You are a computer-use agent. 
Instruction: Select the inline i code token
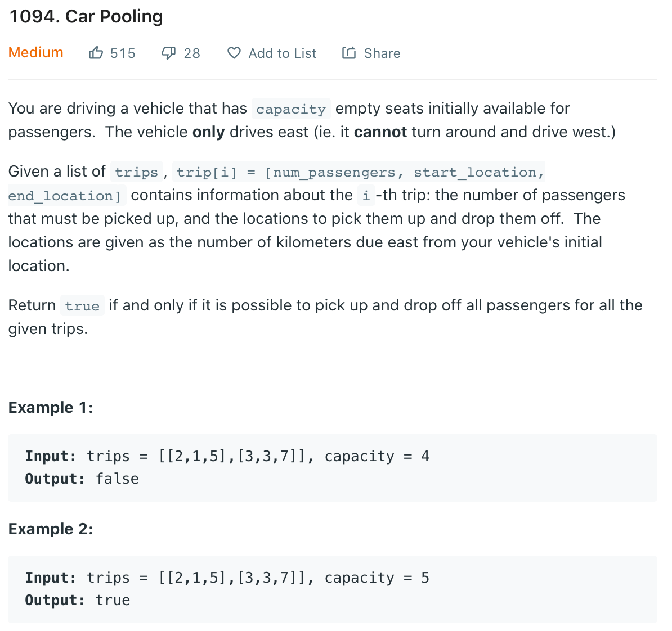[x=366, y=196]
